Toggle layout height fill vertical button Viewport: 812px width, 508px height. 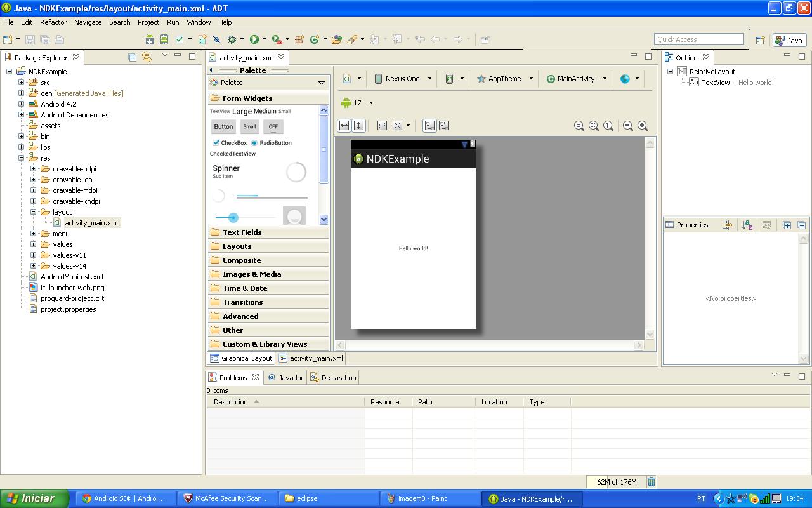click(x=358, y=126)
